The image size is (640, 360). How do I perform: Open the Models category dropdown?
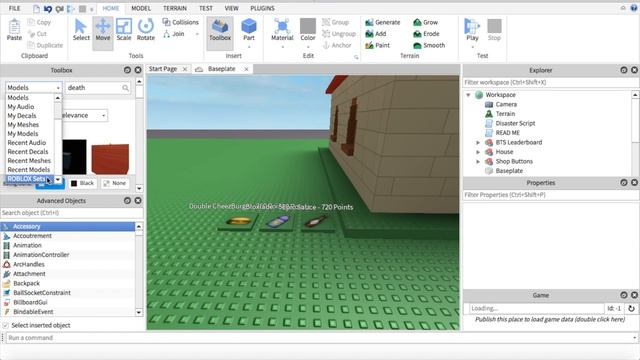coord(33,87)
